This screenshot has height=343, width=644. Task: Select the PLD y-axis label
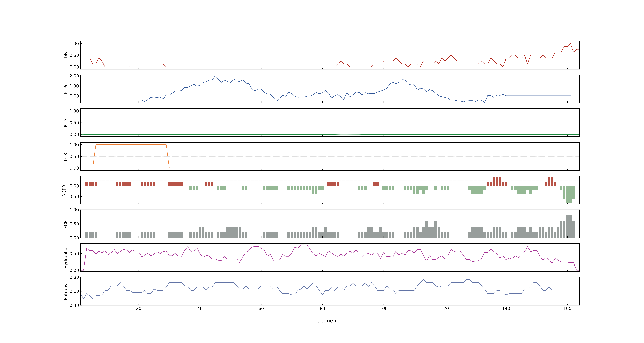66,123
